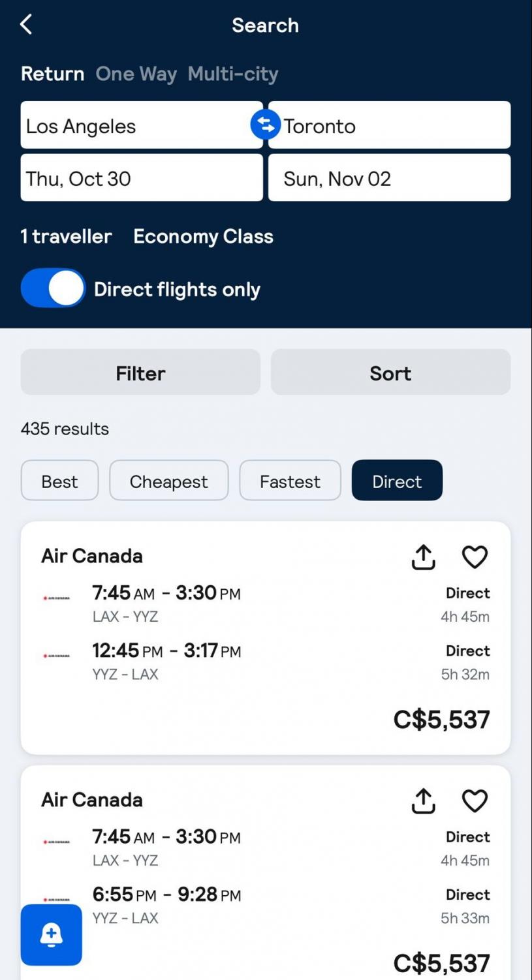
Task: Open the traveller count selector
Action: [66, 236]
